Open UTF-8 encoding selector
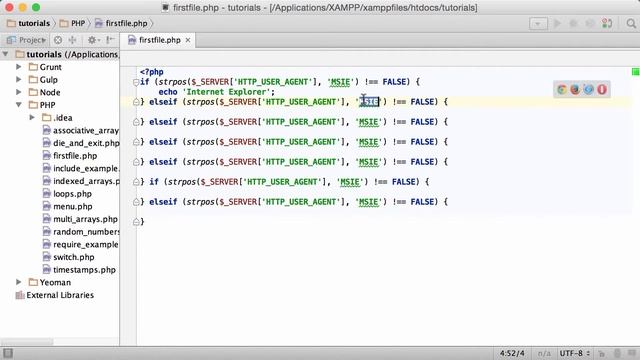640x360 pixels. tap(575, 353)
